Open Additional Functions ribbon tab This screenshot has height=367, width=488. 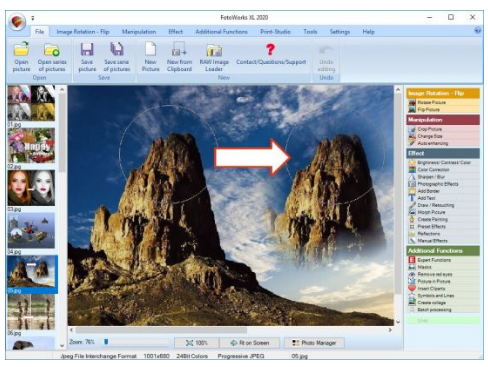(x=221, y=32)
